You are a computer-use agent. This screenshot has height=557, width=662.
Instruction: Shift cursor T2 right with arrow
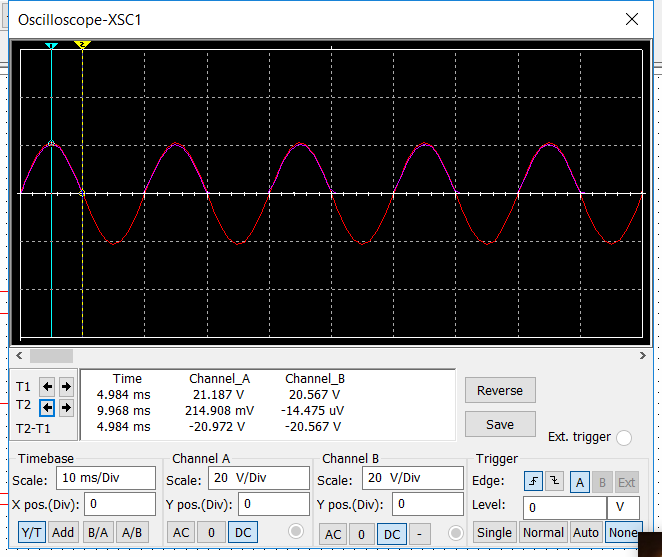66,407
